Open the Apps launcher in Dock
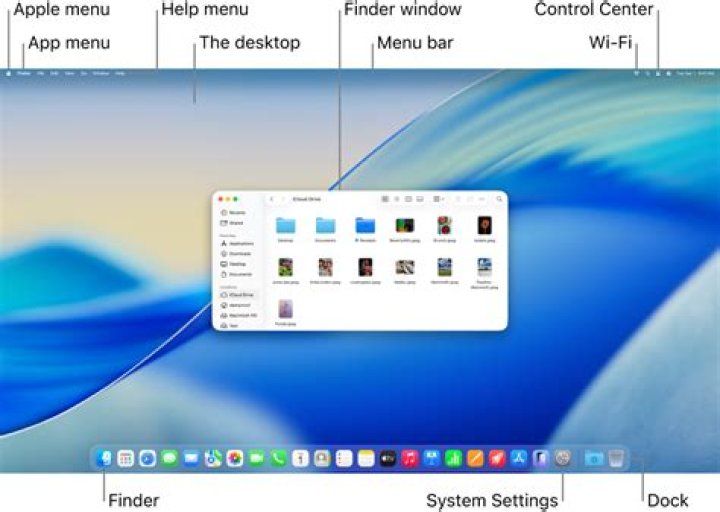The image size is (720, 512). click(125, 458)
